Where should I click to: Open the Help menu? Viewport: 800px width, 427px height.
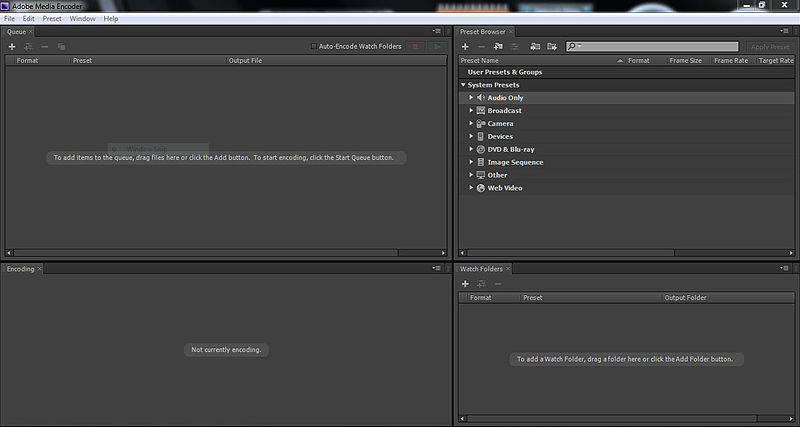click(x=111, y=18)
